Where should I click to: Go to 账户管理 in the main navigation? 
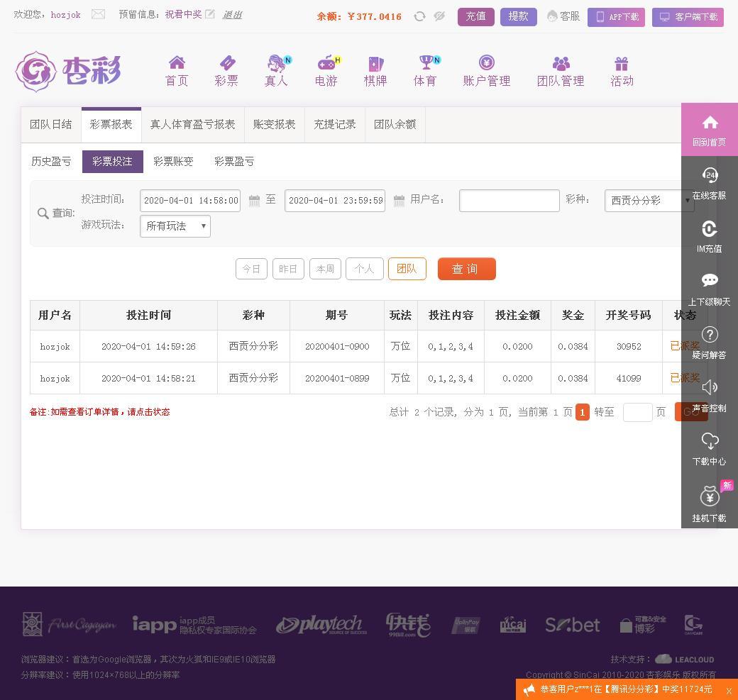(x=486, y=71)
